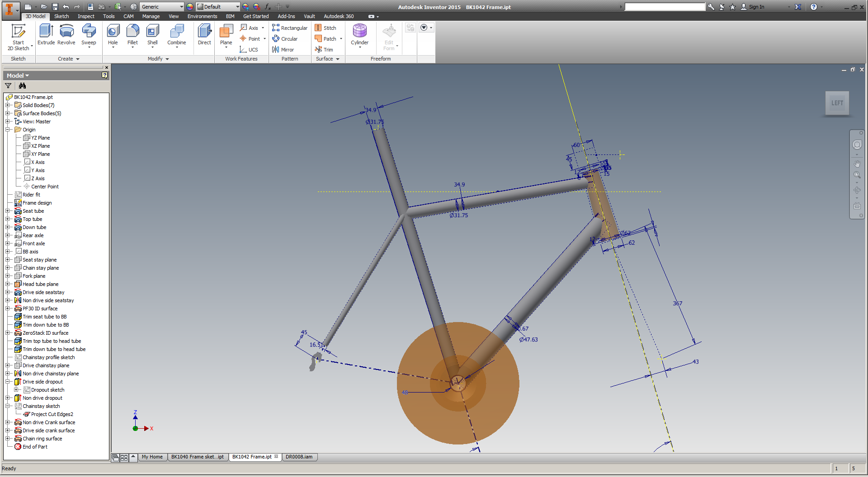This screenshot has height=477, width=868.
Task: Go to the My Home tab
Action: (152, 457)
